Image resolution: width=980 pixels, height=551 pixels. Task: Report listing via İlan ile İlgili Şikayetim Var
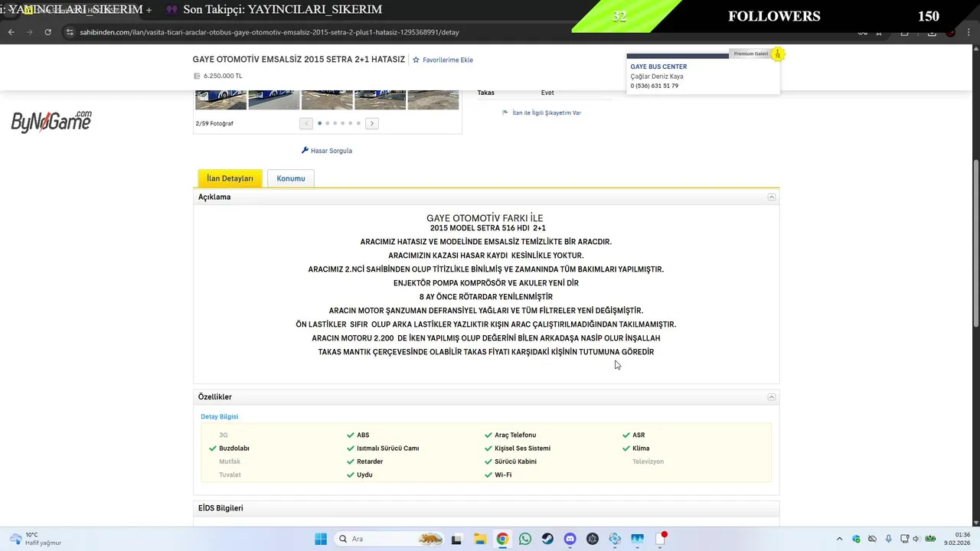tap(547, 112)
